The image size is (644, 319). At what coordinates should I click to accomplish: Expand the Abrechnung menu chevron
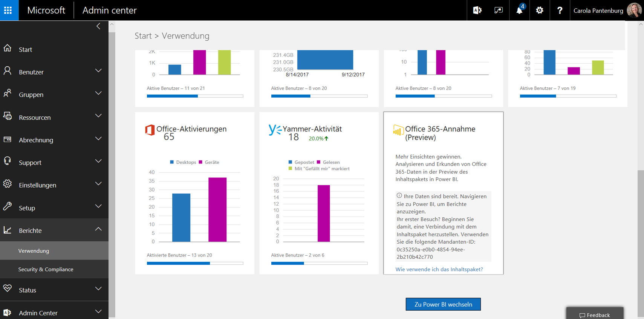(98, 139)
